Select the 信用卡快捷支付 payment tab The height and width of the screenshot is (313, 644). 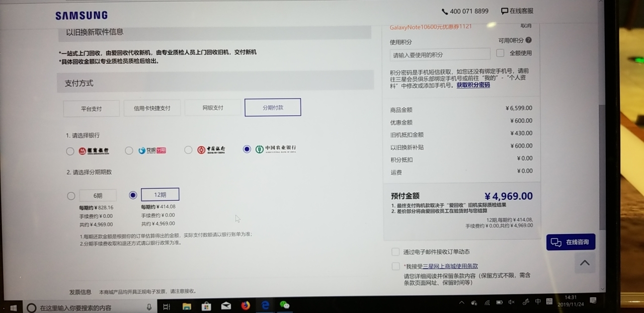tap(152, 108)
